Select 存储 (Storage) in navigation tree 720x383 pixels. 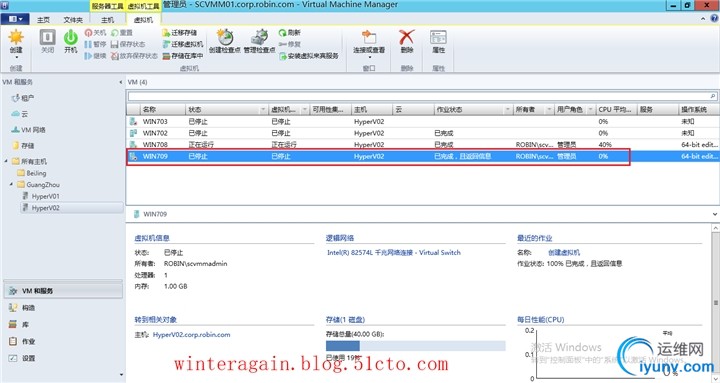click(23, 145)
